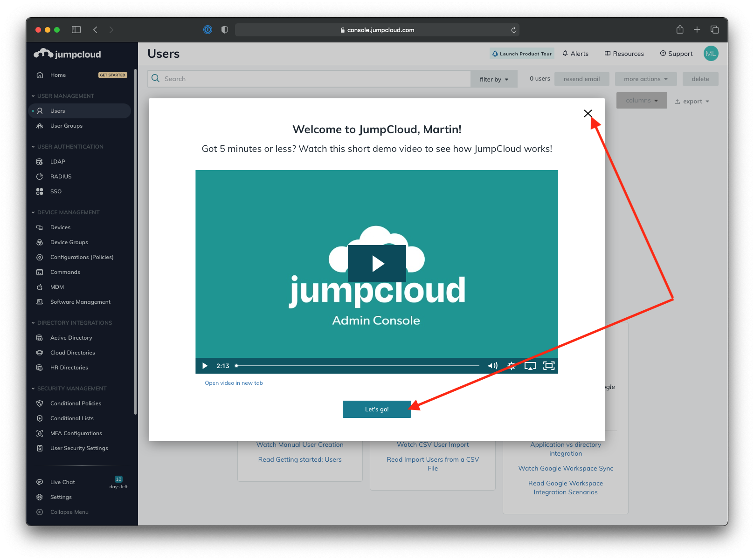754x560 pixels.
Task: Click the Commands icon
Action: pos(40,272)
